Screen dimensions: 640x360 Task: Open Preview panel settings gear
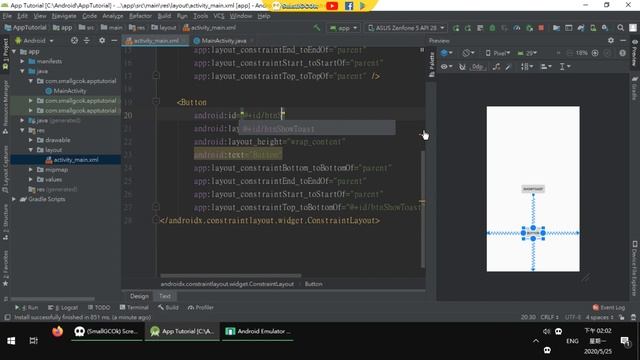point(611,40)
